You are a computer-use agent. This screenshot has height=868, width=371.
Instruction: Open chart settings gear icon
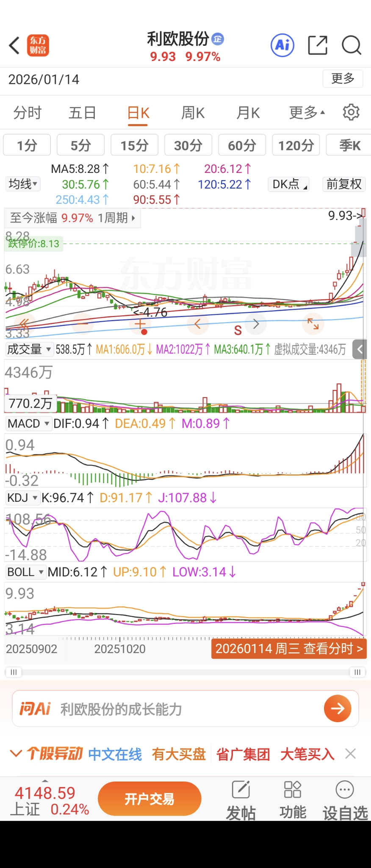(351, 112)
